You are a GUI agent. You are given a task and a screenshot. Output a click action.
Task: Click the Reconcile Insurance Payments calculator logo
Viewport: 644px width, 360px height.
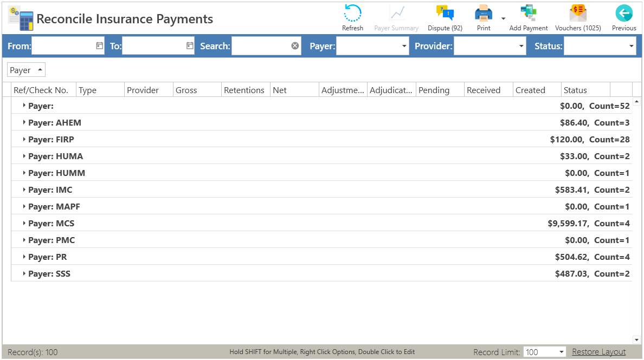[21, 18]
